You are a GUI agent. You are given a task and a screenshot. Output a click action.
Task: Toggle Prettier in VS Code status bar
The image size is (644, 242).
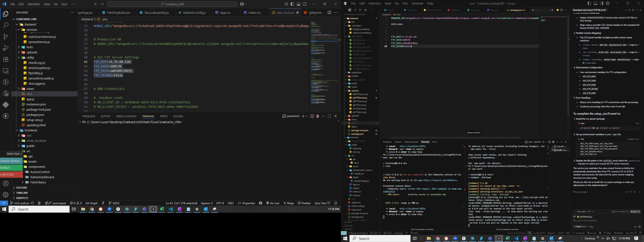[x=304, y=203]
